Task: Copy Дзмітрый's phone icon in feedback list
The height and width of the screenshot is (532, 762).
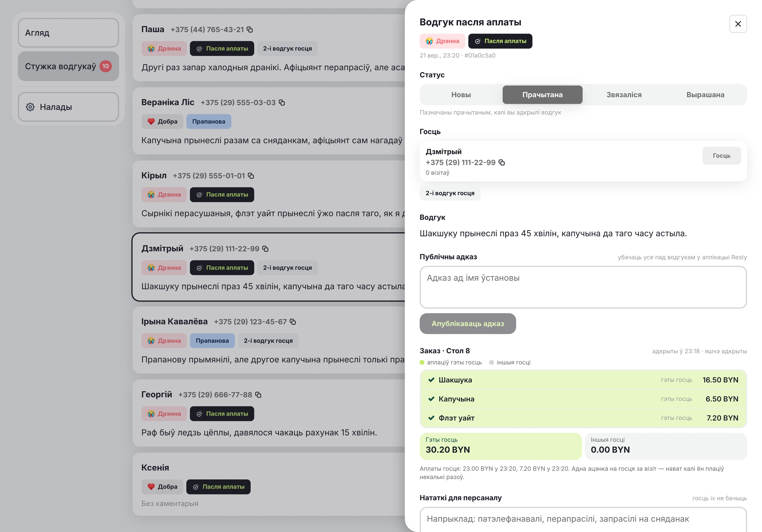Action: point(265,249)
